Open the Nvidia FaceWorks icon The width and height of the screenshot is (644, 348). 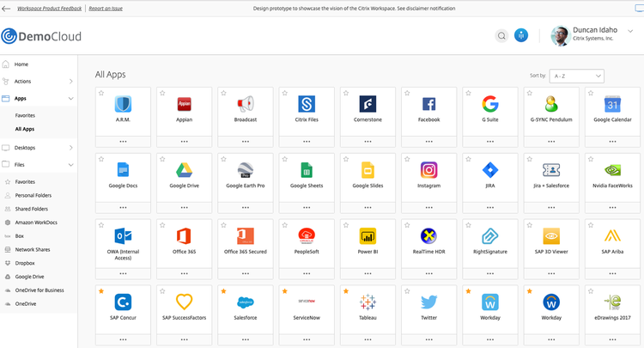(x=612, y=169)
